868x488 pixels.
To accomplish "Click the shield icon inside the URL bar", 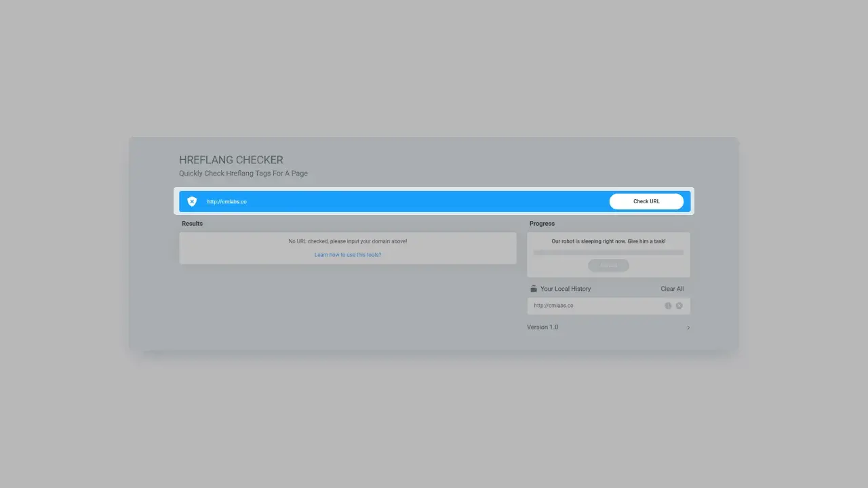I will click(191, 201).
